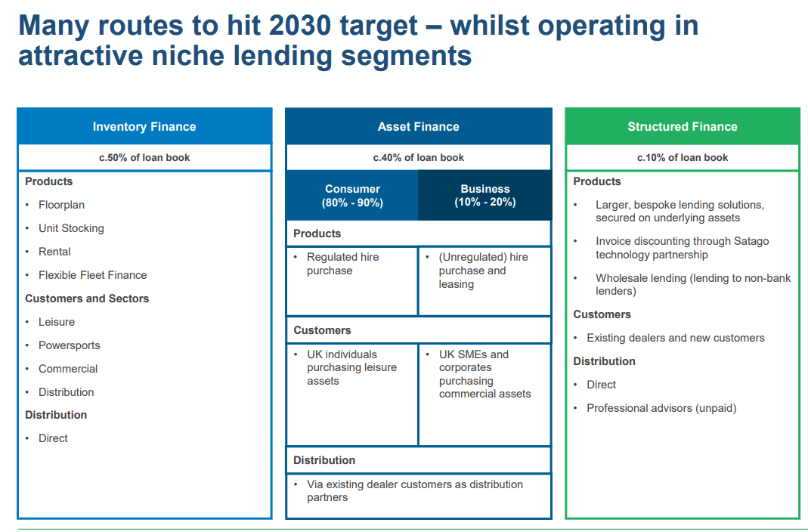
Task: Click the "Distribution" heading in Asset Finance
Action: click(x=325, y=460)
